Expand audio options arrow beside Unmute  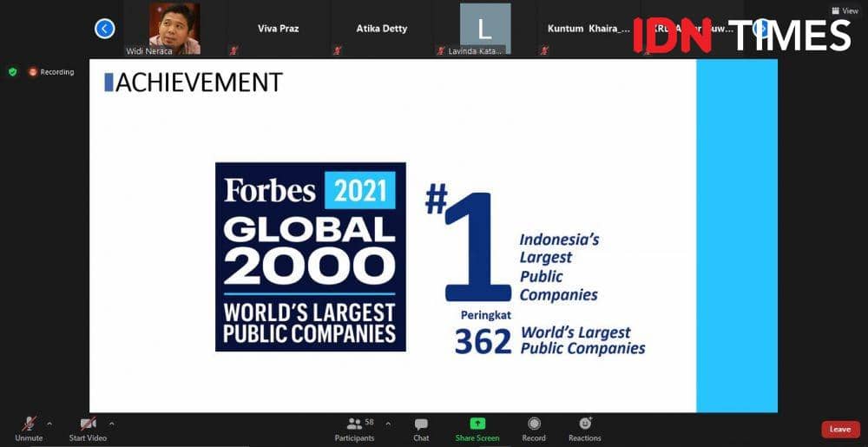(49, 424)
